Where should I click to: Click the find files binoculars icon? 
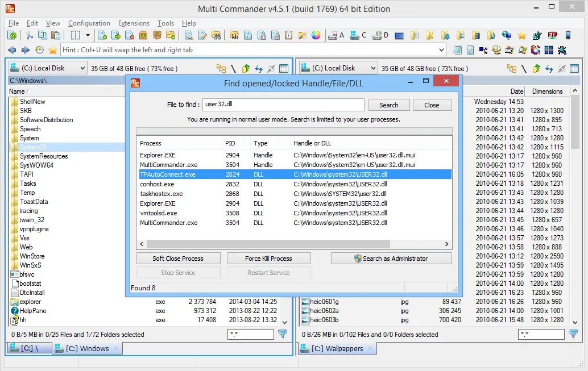click(x=216, y=36)
